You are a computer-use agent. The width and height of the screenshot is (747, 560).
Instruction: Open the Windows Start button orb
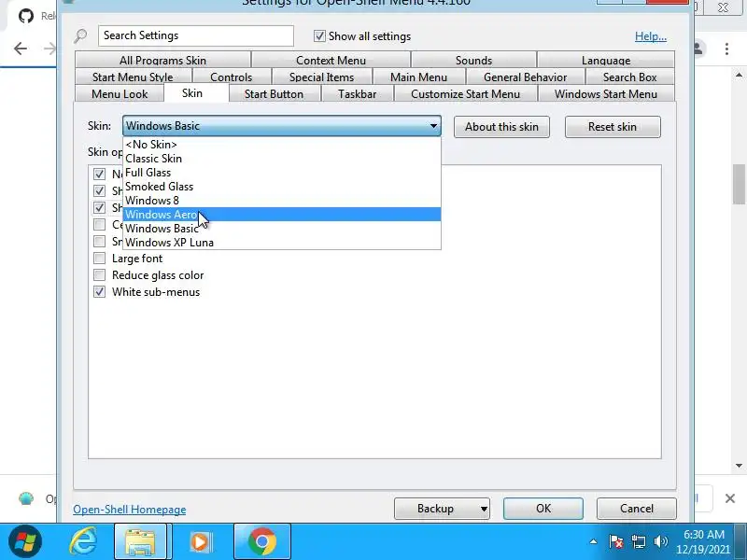(x=25, y=541)
